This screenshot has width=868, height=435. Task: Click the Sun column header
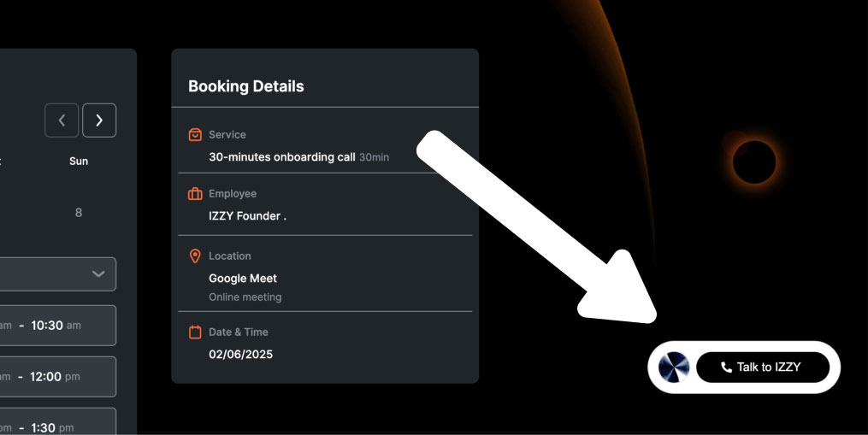79,161
